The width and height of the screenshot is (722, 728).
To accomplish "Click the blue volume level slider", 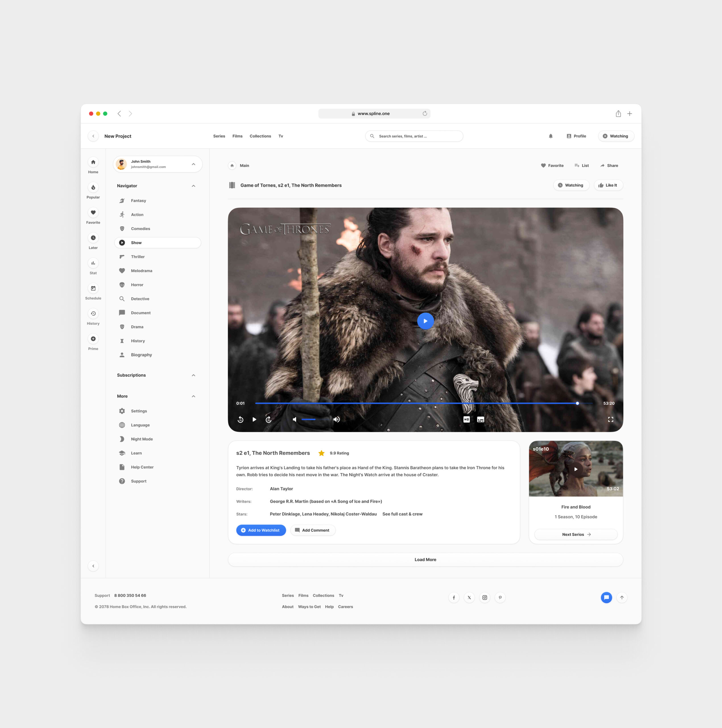I will pyautogui.click(x=309, y=419).
